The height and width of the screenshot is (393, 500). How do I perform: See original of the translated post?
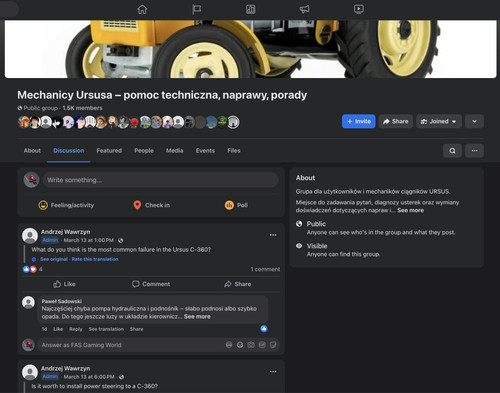54,259
